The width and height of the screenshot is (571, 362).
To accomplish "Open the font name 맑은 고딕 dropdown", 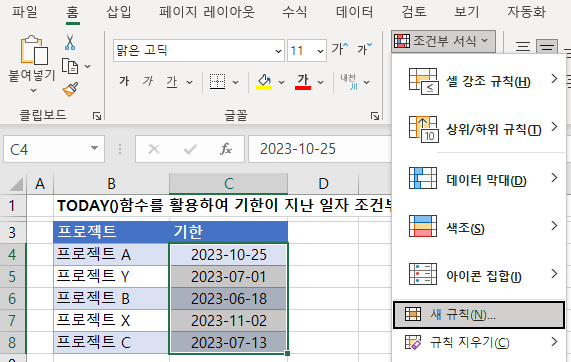I will [278, 51].
